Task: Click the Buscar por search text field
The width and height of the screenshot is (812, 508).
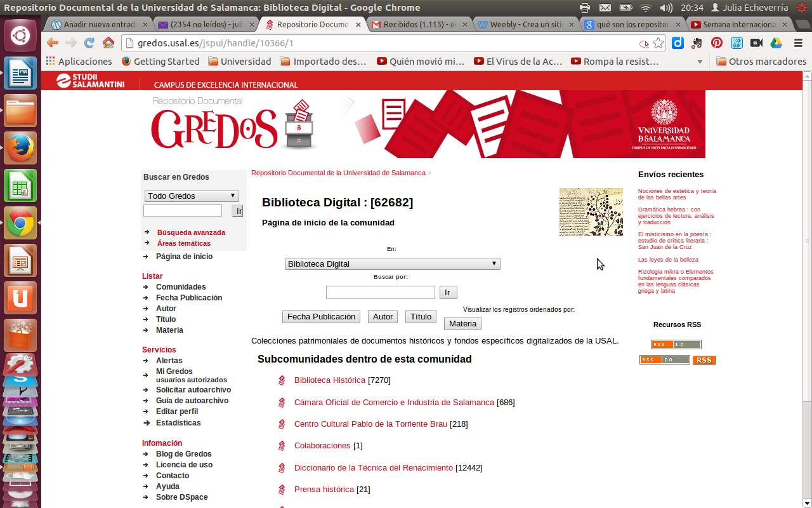Action: coord(380,293)
